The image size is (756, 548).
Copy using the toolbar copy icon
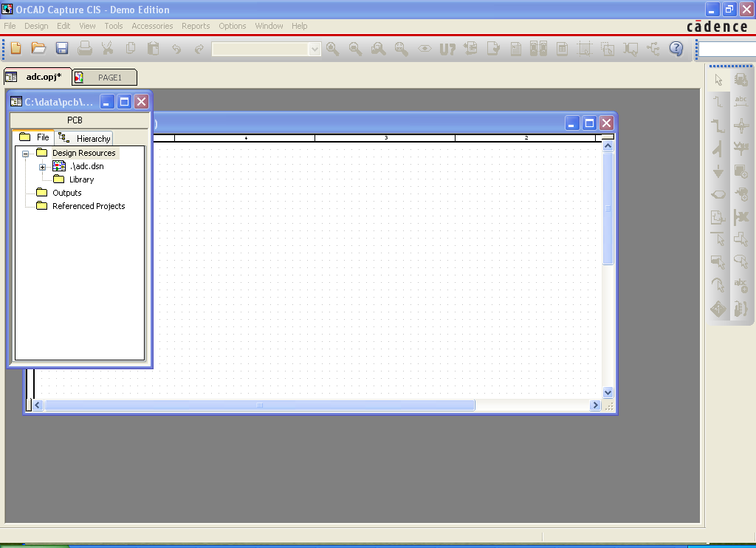point(131,48)
